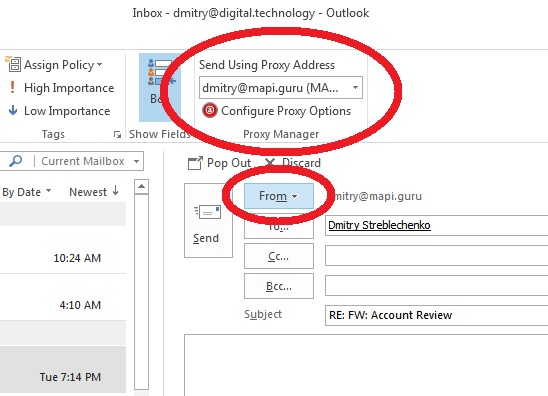Toggle the Newest sort order
The image size is (548, 396).
pos(94,192)
